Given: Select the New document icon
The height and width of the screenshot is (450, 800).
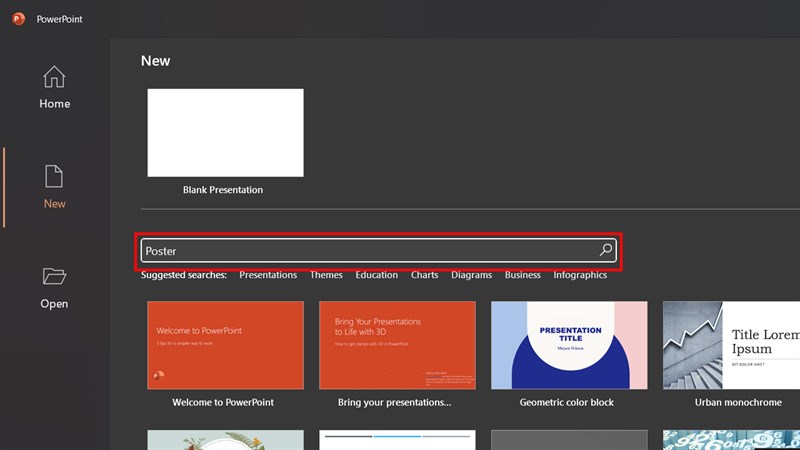Looking at the screenshot, I should click(x=54, y=177).
